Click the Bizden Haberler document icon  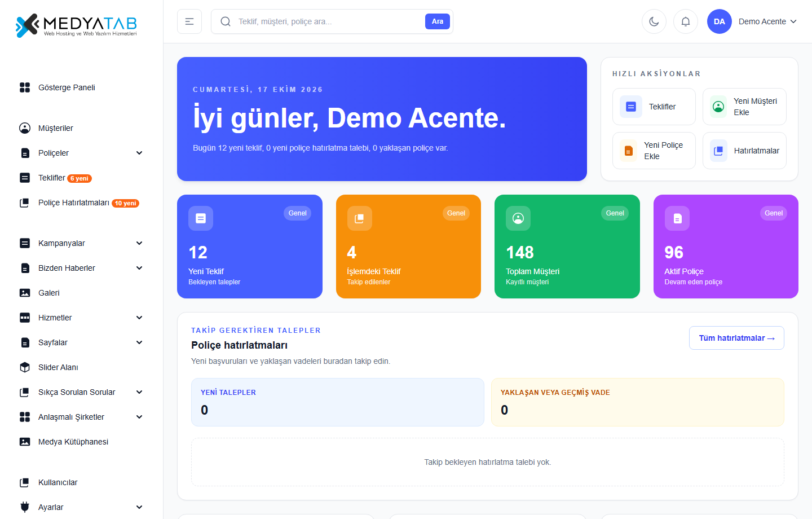click(x=25, y=268)
